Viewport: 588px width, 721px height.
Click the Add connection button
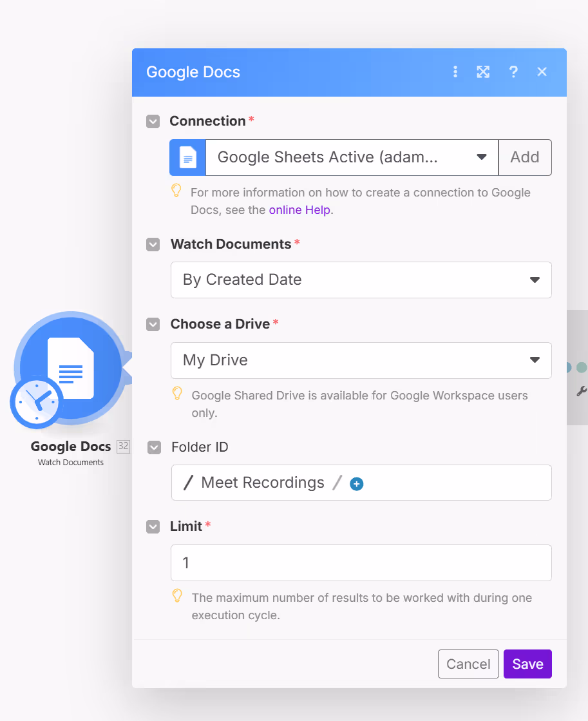[x=524, y=157]
